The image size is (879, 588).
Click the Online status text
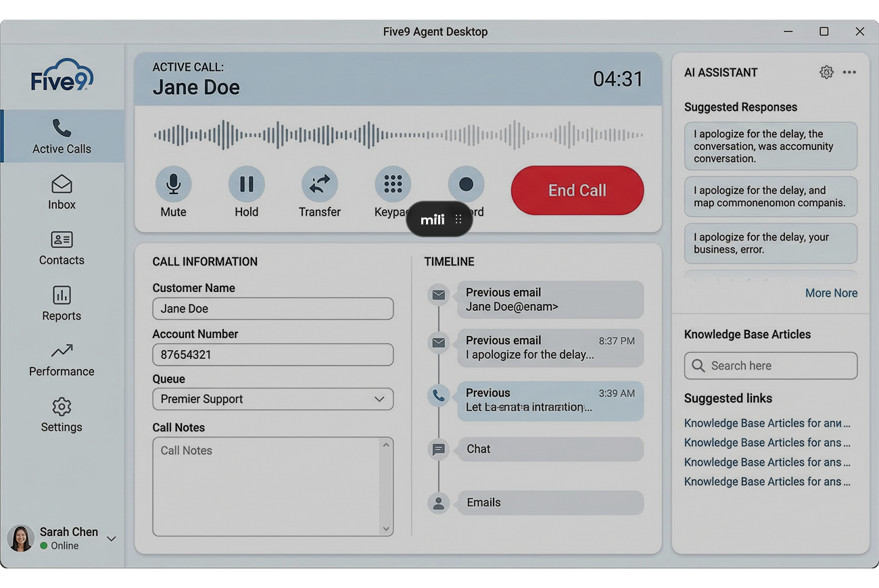[x=65, y=546]
